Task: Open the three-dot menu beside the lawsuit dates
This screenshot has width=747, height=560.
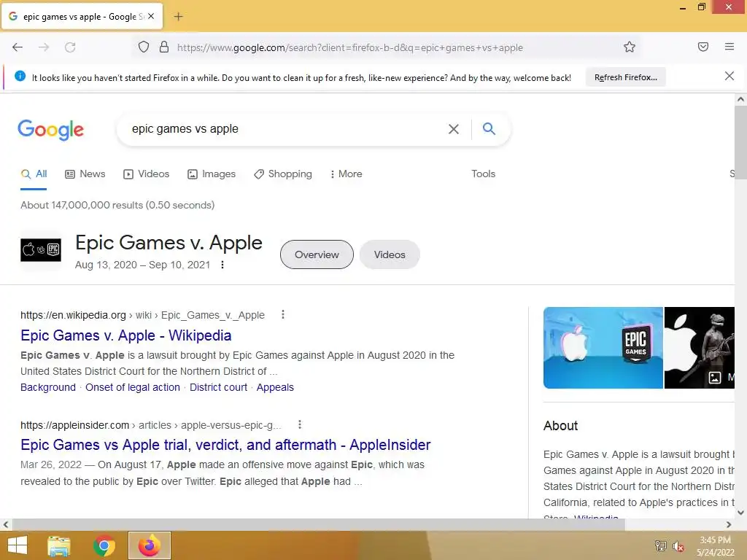Action: point(222,265)
